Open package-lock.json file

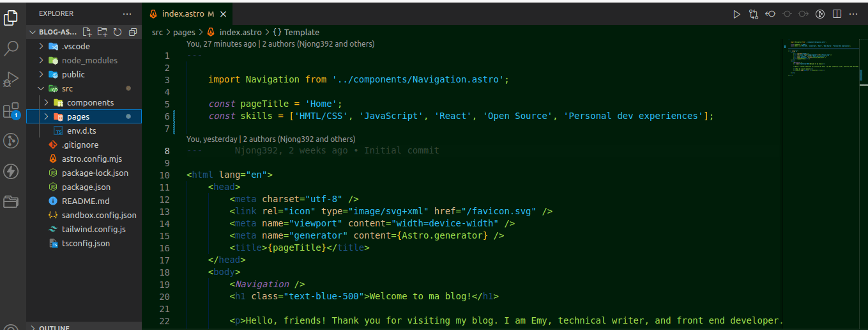coord(95,173)
